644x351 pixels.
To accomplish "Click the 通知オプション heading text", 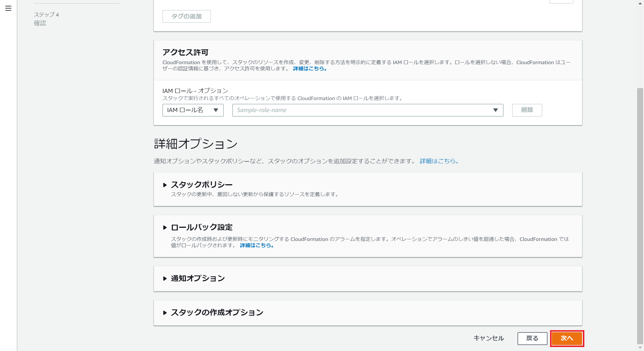I will [x=198, y=278].
